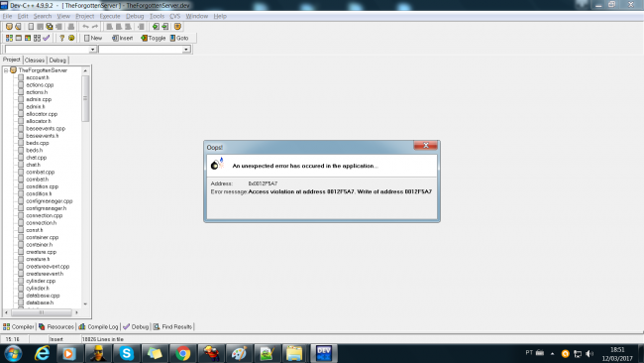Click the Save All toolbar icon
The width and height of the screenshot is (644, 363).
[50, 27]
